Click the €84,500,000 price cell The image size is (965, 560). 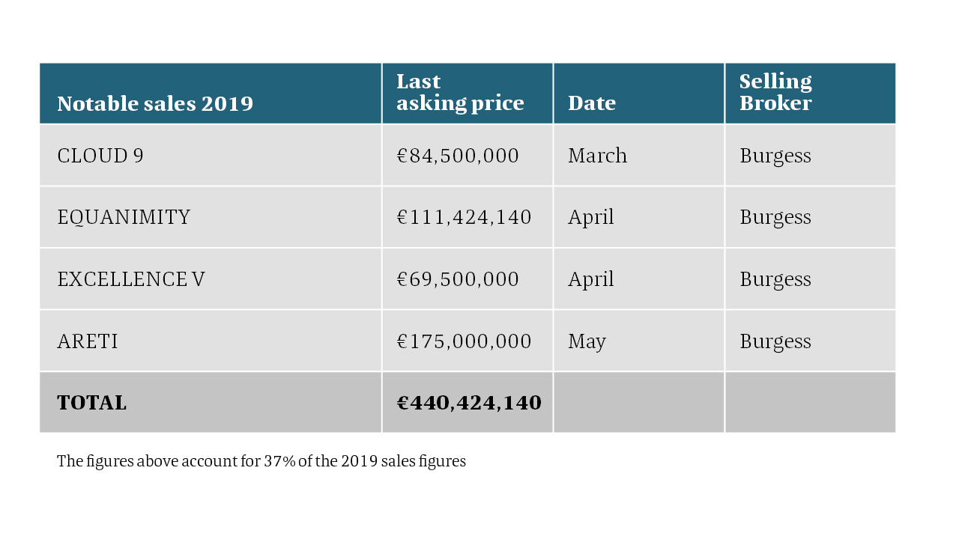click(468, 156)
